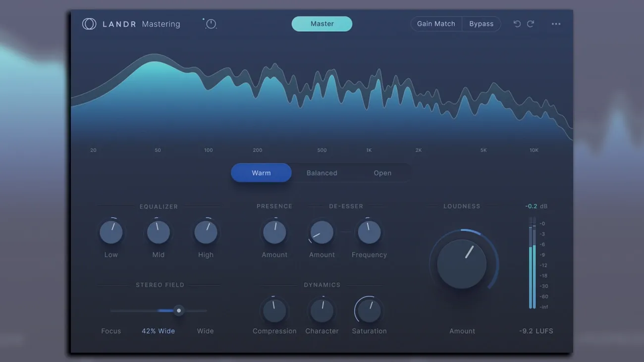Click the Presence Amount knob

(x=274, y=232)
